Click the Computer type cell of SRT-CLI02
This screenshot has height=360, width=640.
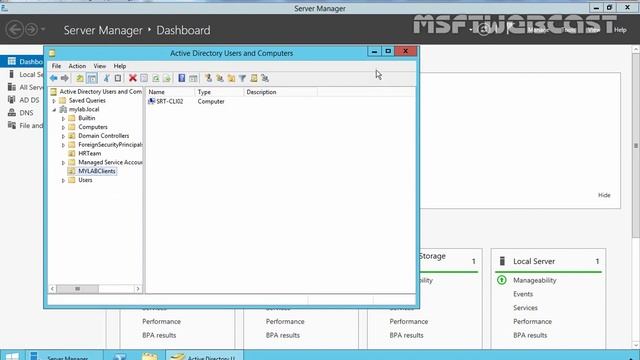point(211,101)
